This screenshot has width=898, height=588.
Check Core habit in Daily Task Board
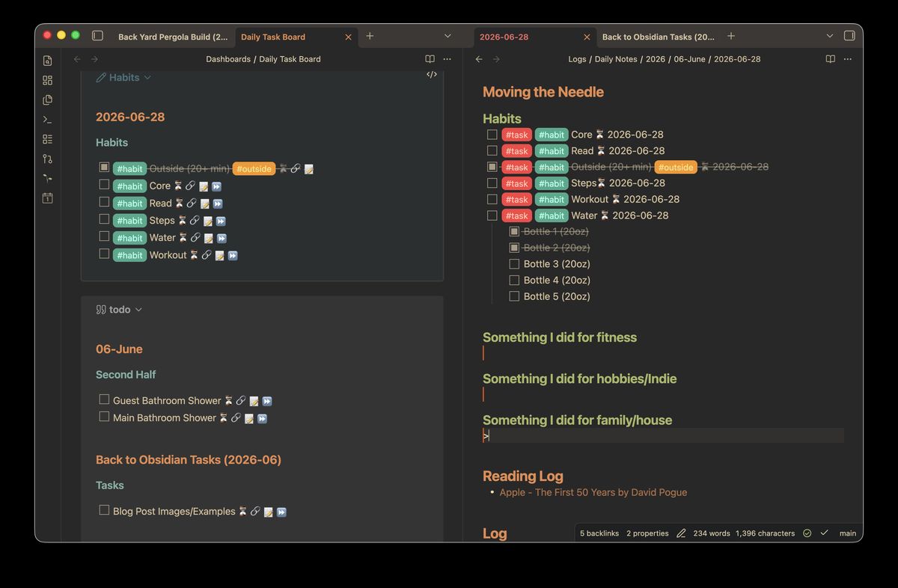tap(104, 185)
